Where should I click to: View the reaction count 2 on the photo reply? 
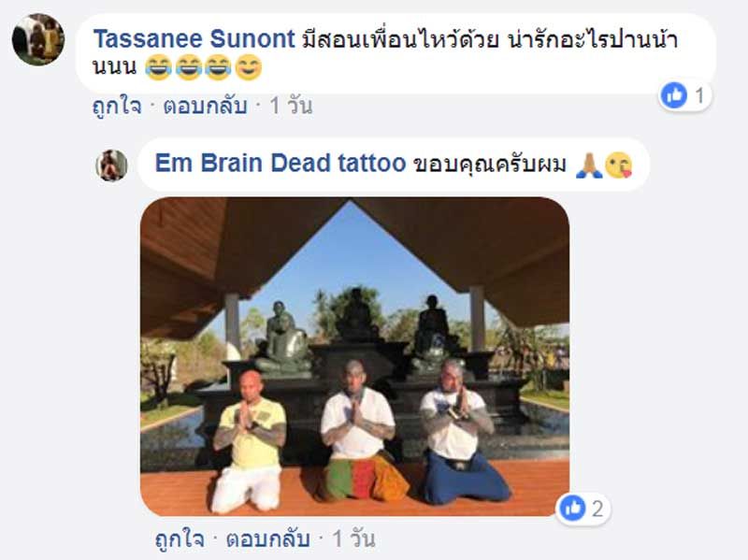(x=597, y=509)
